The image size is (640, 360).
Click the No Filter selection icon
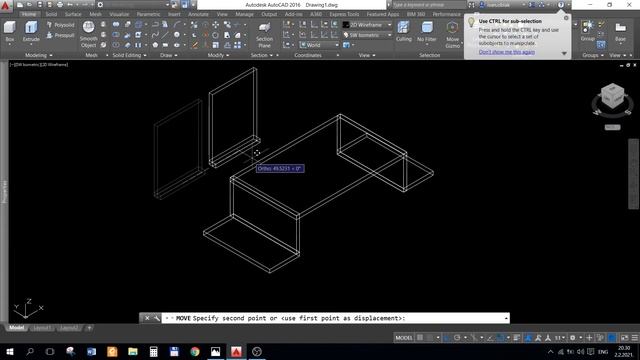coord(427,31)
